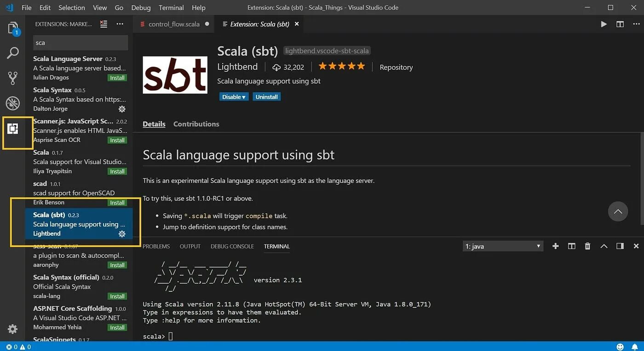Image resolution: width=644 pixels, height=351 pixels.
Task: Open the Terminal menu in the menu bar
Action: [171, 8]
